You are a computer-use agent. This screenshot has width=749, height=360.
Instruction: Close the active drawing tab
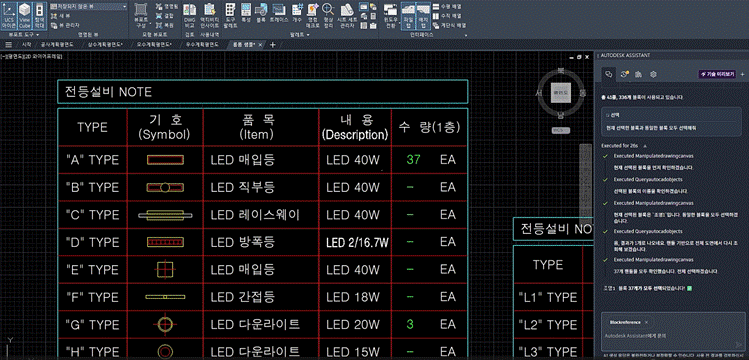click(x=260, y=44)
